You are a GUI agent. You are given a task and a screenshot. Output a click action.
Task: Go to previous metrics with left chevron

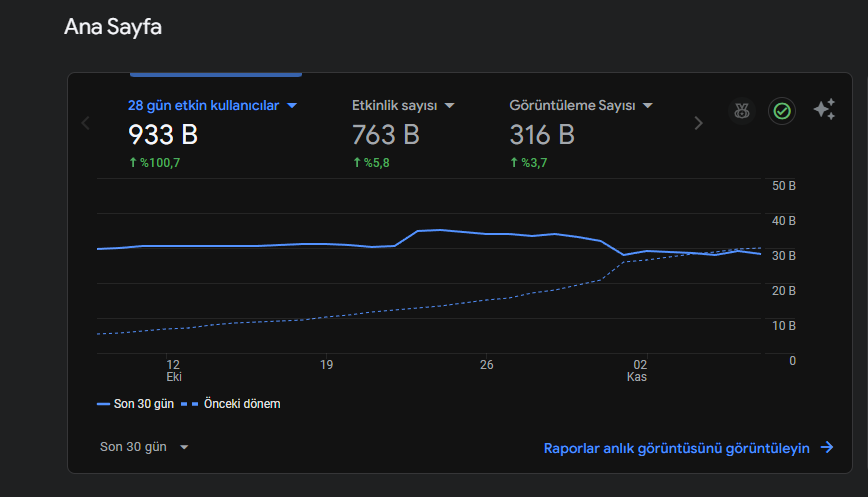pyautogui.click(x=85, y=123)
